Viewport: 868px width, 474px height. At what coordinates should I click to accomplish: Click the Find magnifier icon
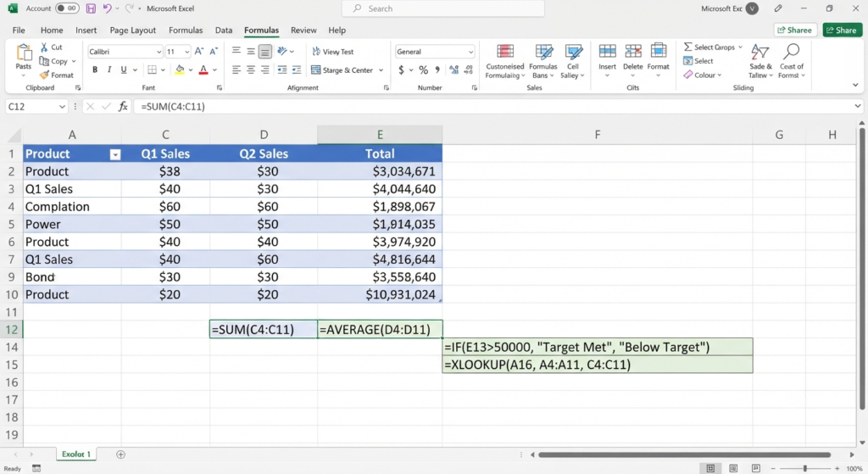[792, 52]
